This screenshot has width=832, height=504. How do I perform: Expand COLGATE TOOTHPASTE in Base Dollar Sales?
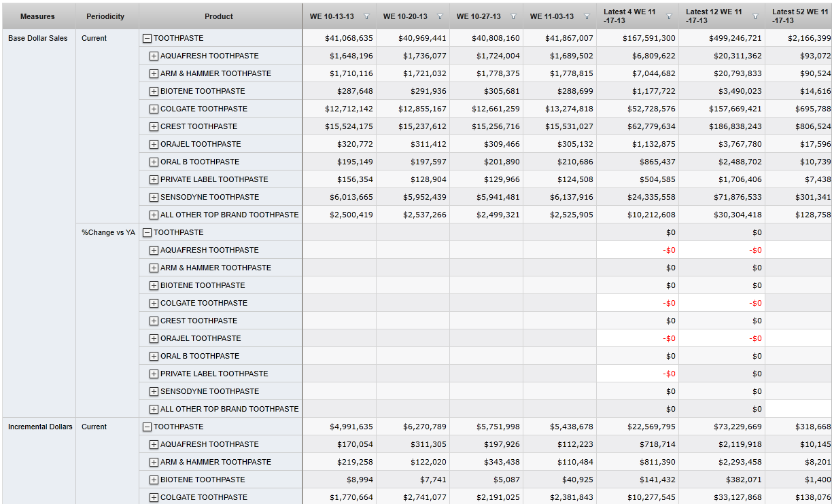[x=154, y=109]
